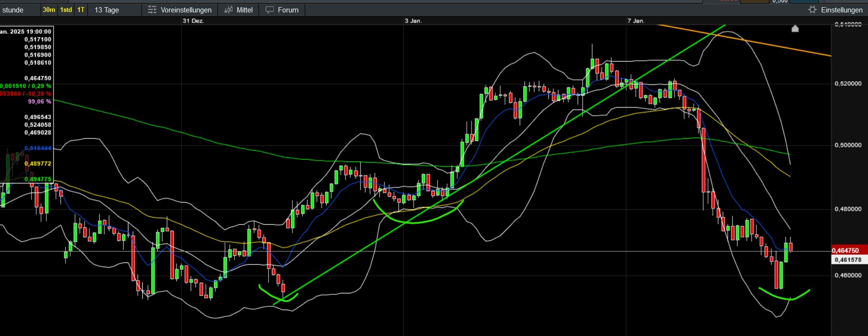Click the 0,519850 value in data panel

pyautogui.click(x=38, y=47)
